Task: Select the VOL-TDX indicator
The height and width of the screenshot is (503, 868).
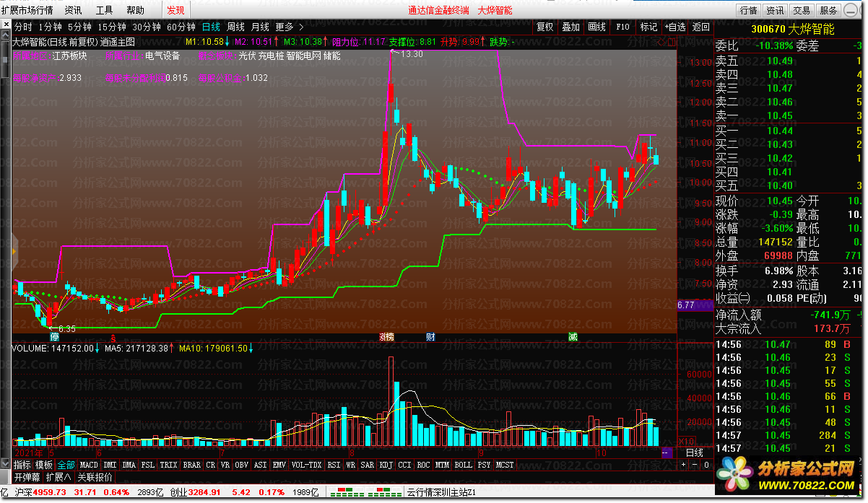Action: [307, 465]
